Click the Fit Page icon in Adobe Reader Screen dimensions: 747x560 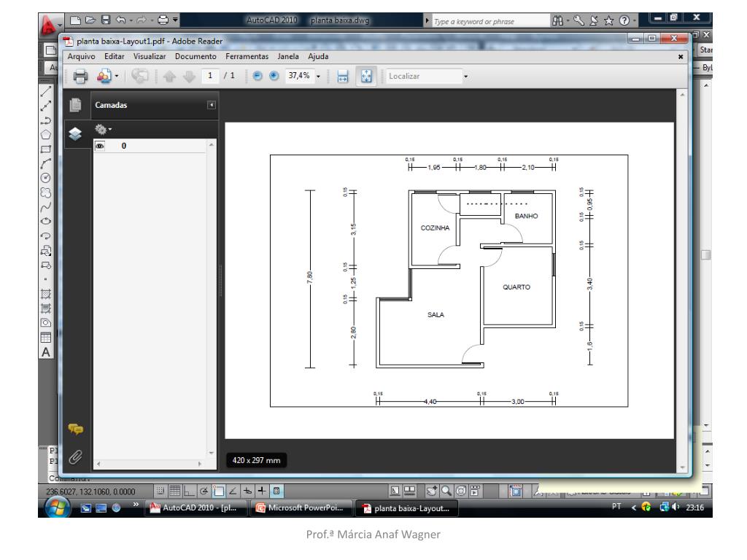(x=366, y=76)
